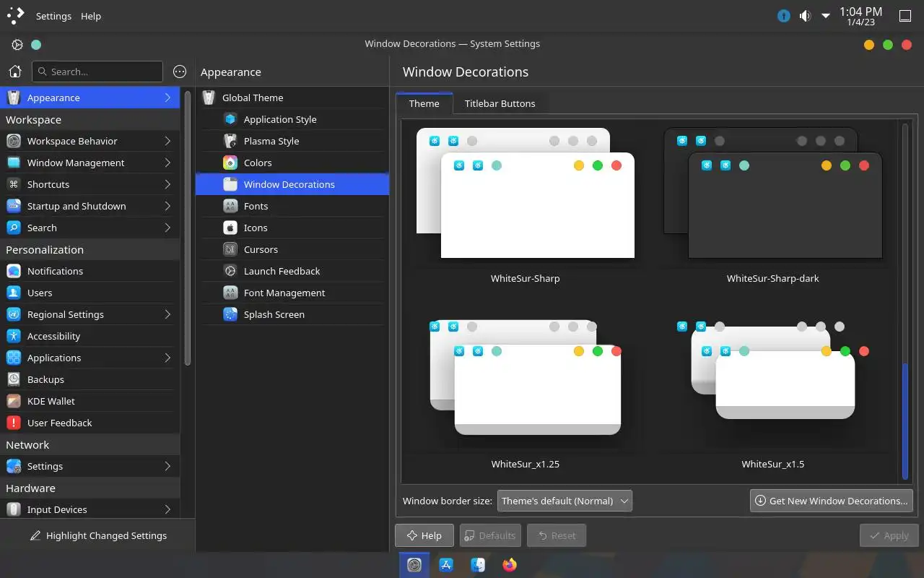Click the Splash Screen icon
Viewport: 924px width, 578px height.
230,314
